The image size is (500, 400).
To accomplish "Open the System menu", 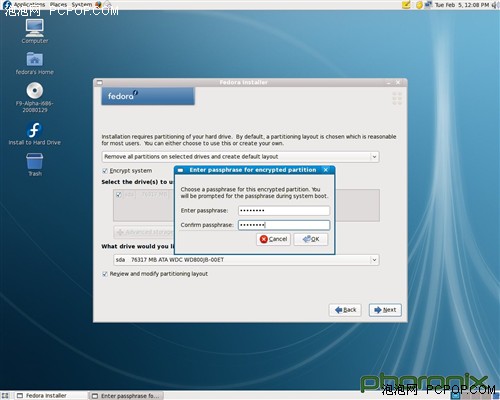I will pyautogui.click(x=82, y=5).
